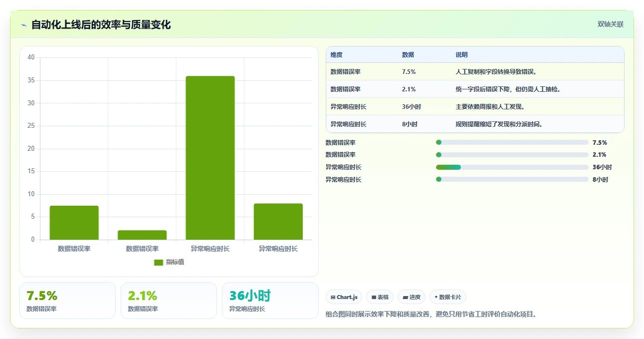Click the 36小时 value beside the progress bars
The image size is (644, 339).
click(602, 167)
